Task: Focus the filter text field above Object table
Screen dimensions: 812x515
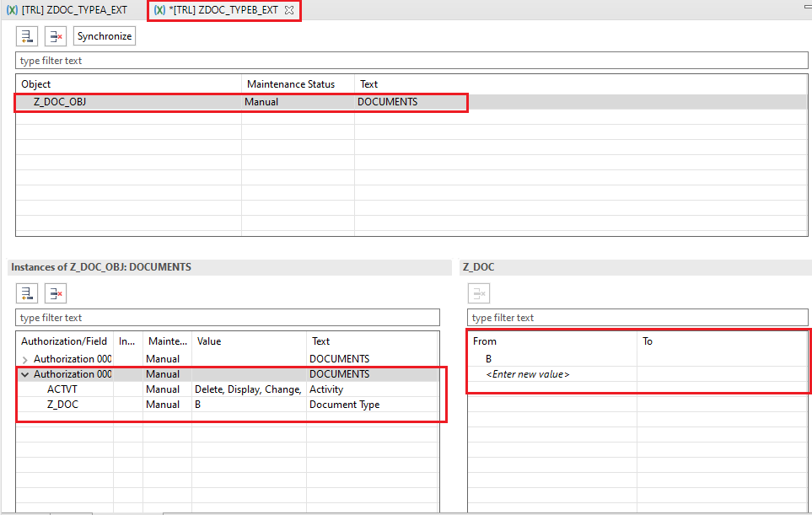Action: pyautogui.click(x=228, y=61)
